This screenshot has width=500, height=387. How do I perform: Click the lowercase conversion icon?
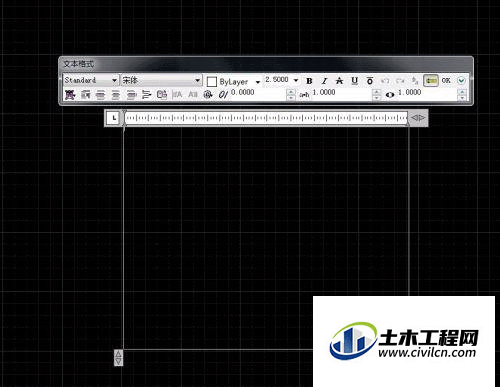pos(193,95)
